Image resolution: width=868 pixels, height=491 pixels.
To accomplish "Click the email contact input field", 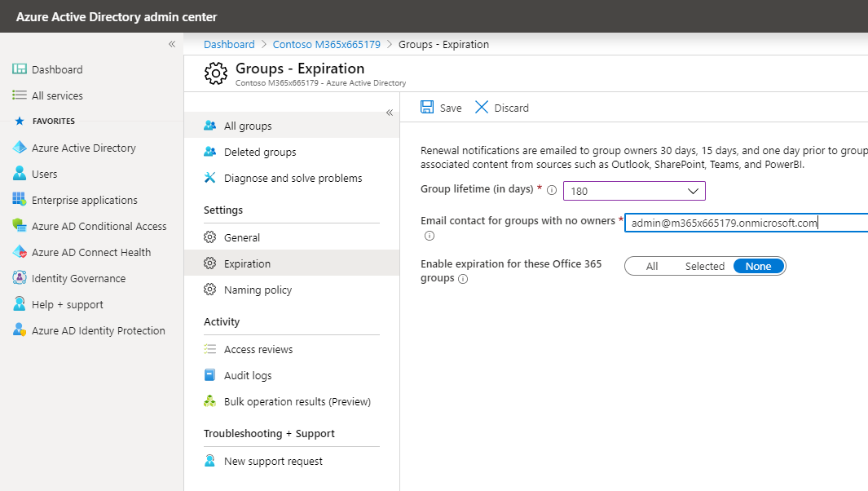I will pos(747,222).
